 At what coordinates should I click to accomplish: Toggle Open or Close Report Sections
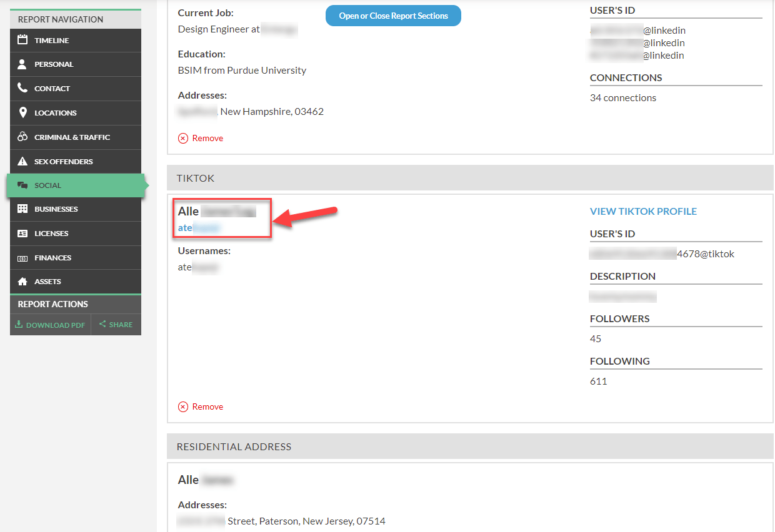coord(393,16)
